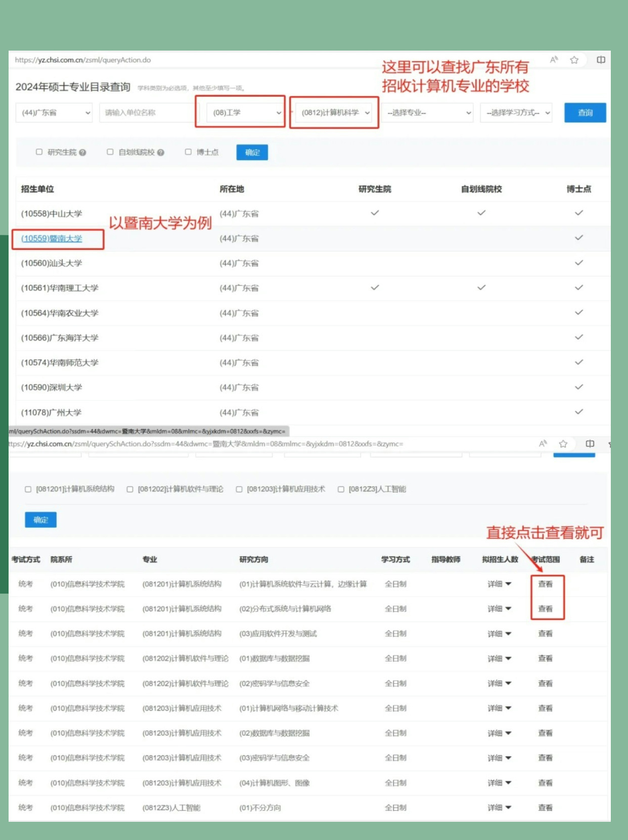Image resolution: width=628 pixels, height=840 pixels.
Task: Click (10561)华南理工大学 row
Action: click(x=313, y=288)
